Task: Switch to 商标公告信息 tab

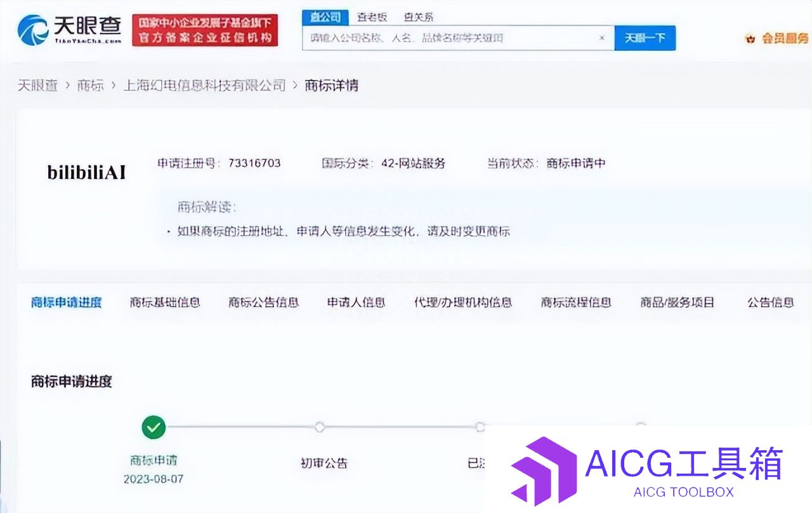Action: click(264, 303)
